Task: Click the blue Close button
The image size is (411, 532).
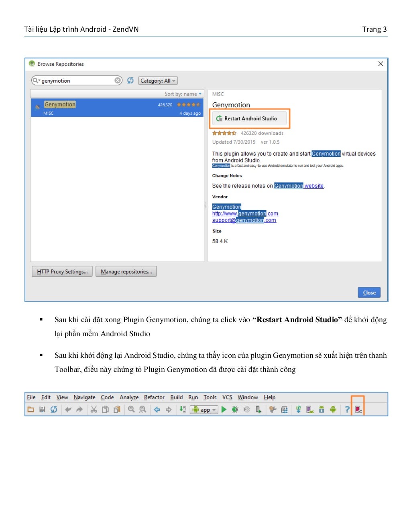Action: [369, 292]
